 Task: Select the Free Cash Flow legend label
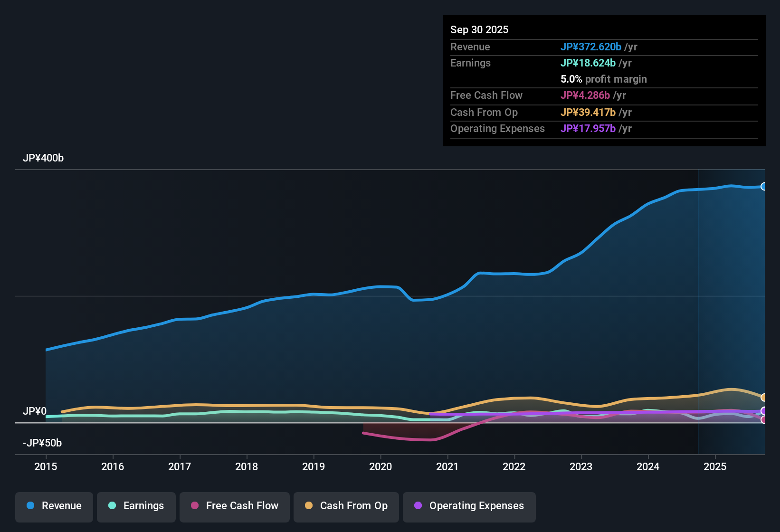pyautogui.click(x=242, y=506)
